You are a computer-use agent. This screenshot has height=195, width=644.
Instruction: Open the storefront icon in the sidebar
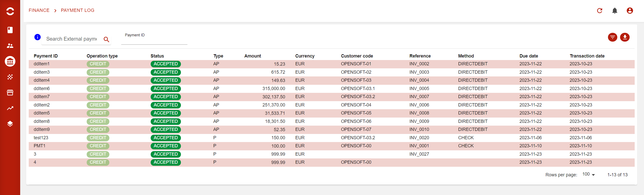10,93
